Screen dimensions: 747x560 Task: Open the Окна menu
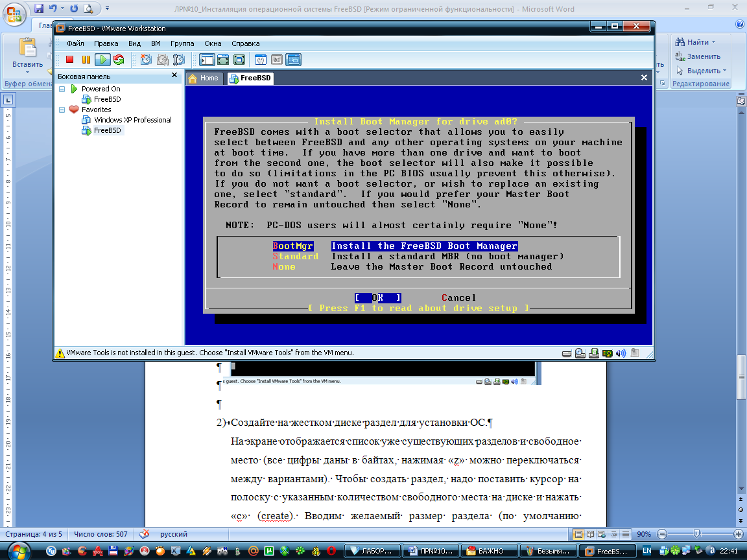pyautogui.click(x=213, y=43)
